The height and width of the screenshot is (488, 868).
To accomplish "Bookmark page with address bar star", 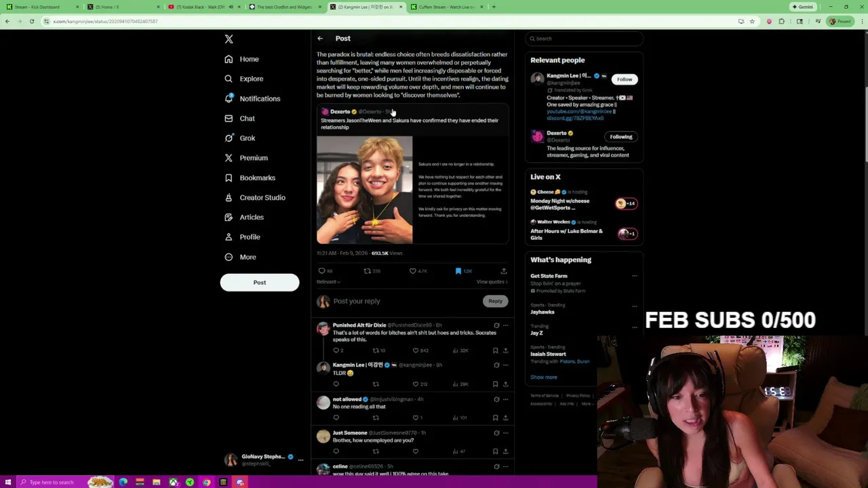I will tap(752, 21).
